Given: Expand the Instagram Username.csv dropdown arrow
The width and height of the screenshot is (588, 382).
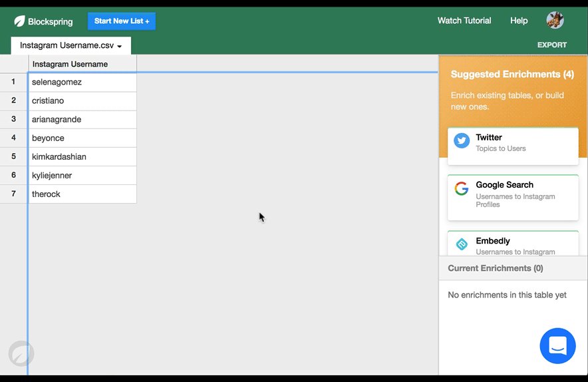Looking at the screenshot, I should coord(120,46).
